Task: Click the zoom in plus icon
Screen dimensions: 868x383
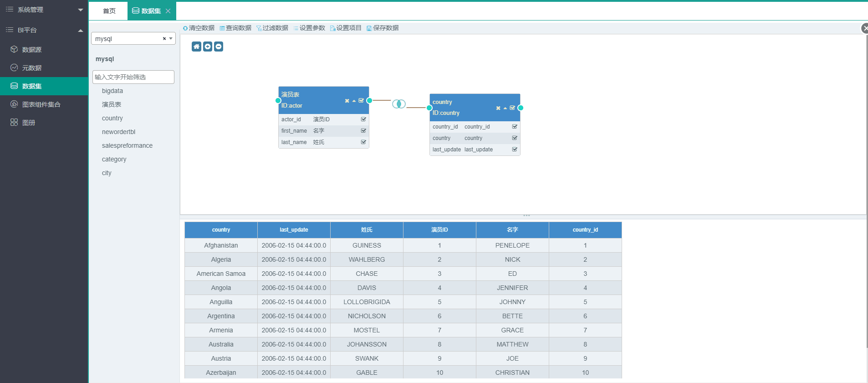Action: coord(208,47)
